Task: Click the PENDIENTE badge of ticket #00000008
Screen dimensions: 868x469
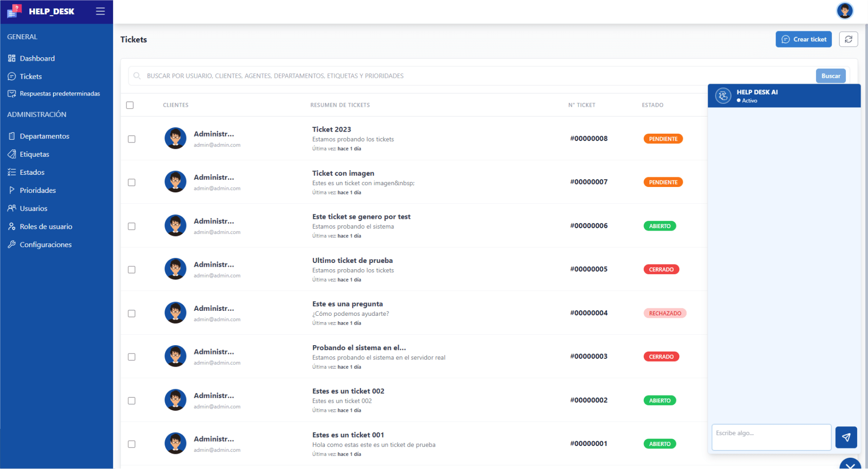Action: 663,139
